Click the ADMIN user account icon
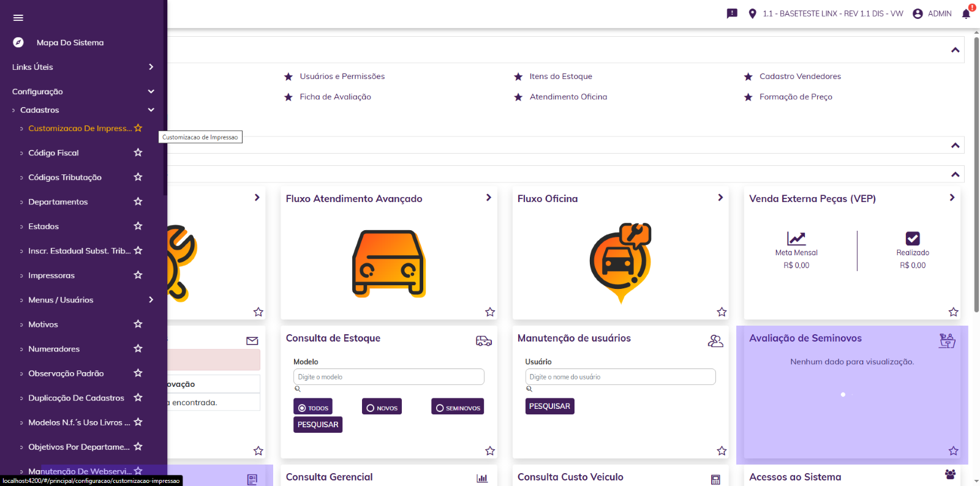The image size is (980, 486). click(918, 13)
